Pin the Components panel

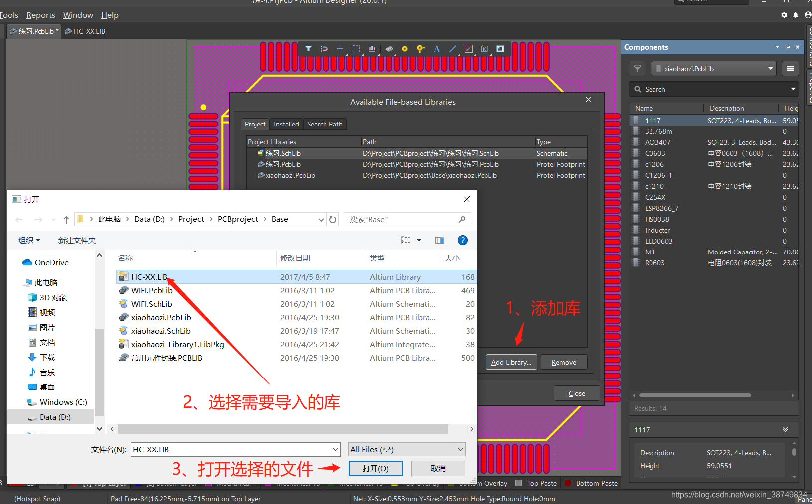pyautogui.click(x=788, y=47)
